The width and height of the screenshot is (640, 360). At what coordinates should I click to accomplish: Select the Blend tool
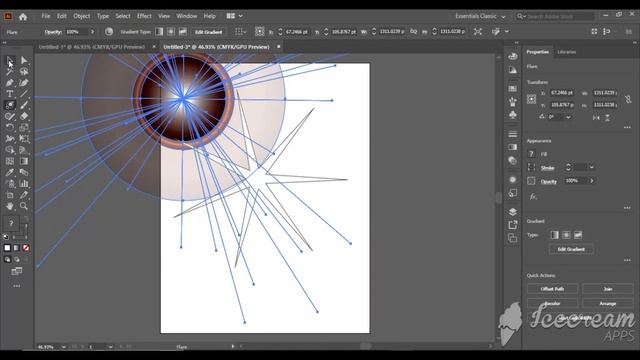click(24, 173)
